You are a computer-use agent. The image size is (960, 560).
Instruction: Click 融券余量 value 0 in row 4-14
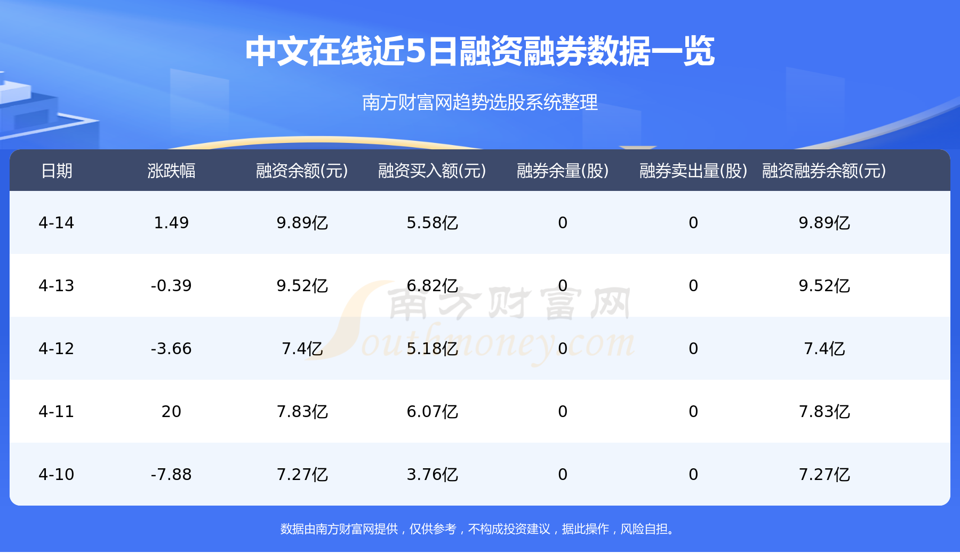tap(563, 223)
